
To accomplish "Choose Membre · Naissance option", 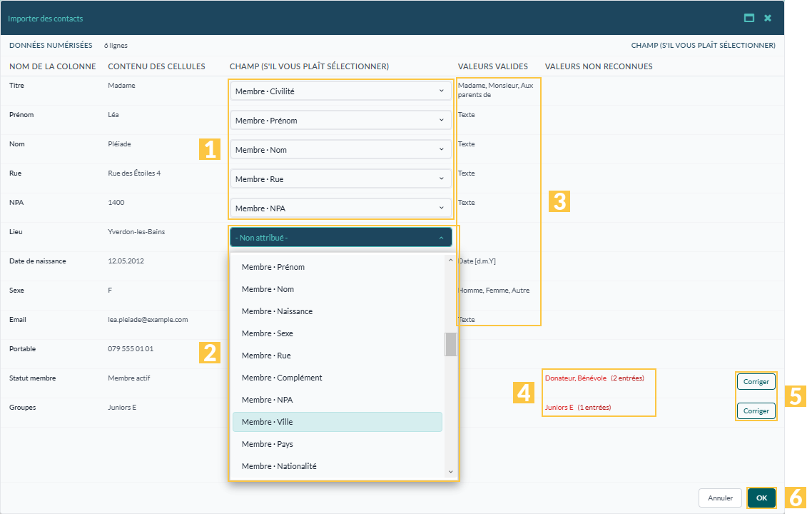I will 338,311.
